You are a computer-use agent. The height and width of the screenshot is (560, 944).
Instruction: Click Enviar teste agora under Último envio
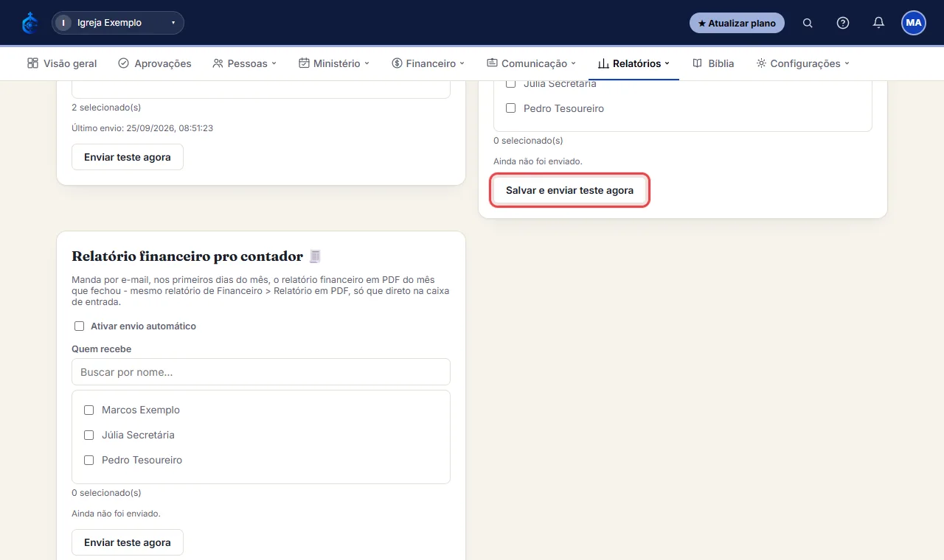(128, 157)
